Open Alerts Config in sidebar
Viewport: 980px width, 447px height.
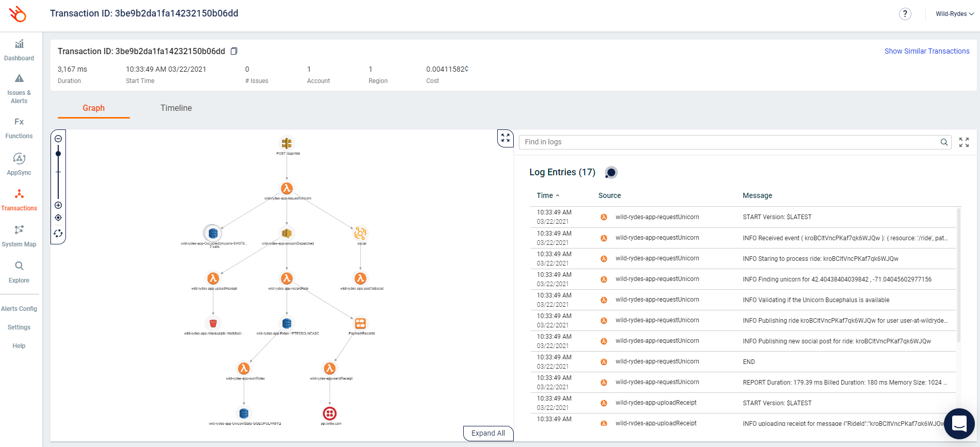tap(19, 309)
